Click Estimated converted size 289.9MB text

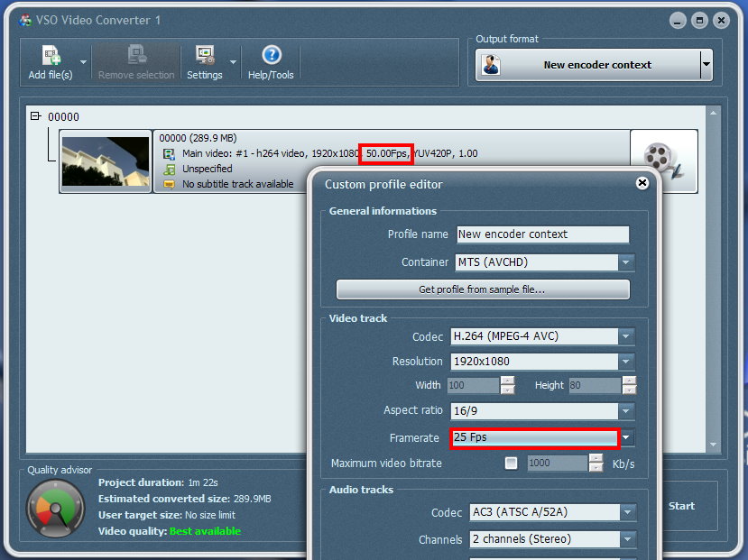pos(185,499)
